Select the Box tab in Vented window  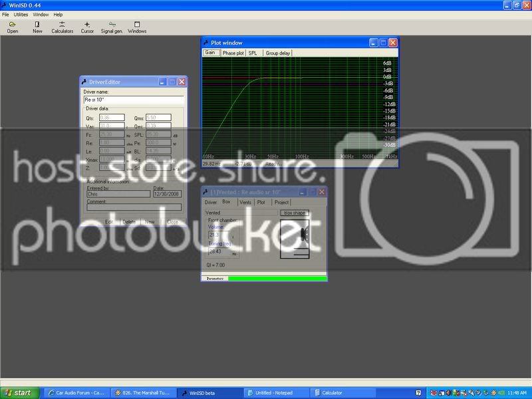(x=226, y=201)
